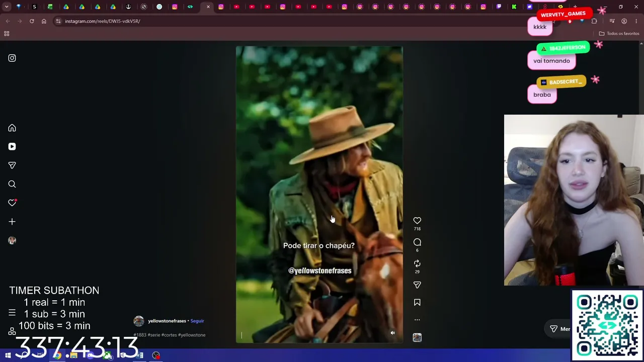The image size is (644, 362).
Task: Open the #yellowstone hashtag
Action: click(192, 335)
